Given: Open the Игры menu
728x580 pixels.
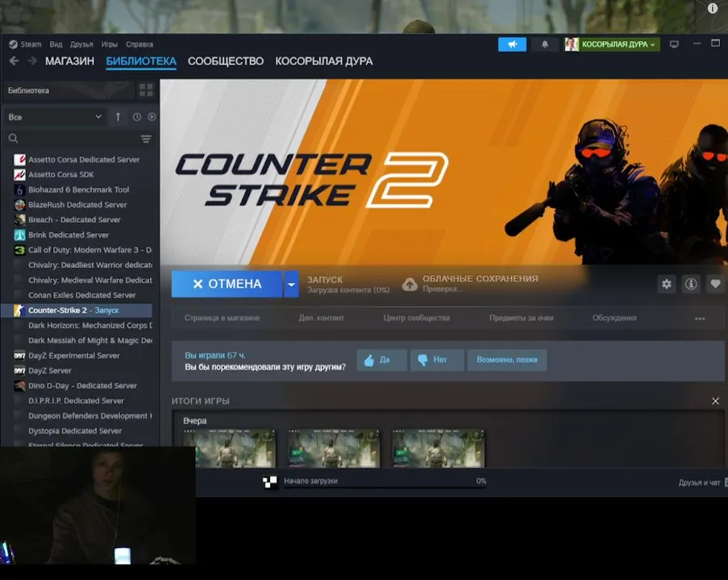Looking at the screenshot, I should coord(109,44).
